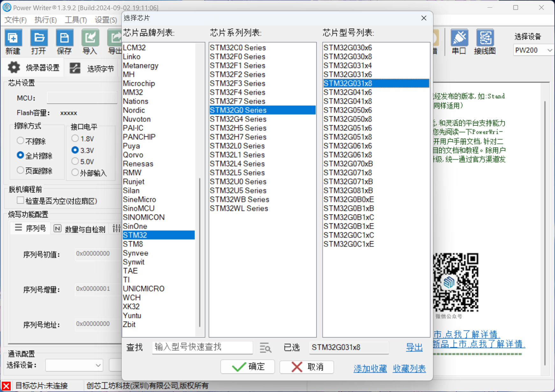Select Renesas in the brand list
Viewport: 555px width, 392px height.
[159, 164]
